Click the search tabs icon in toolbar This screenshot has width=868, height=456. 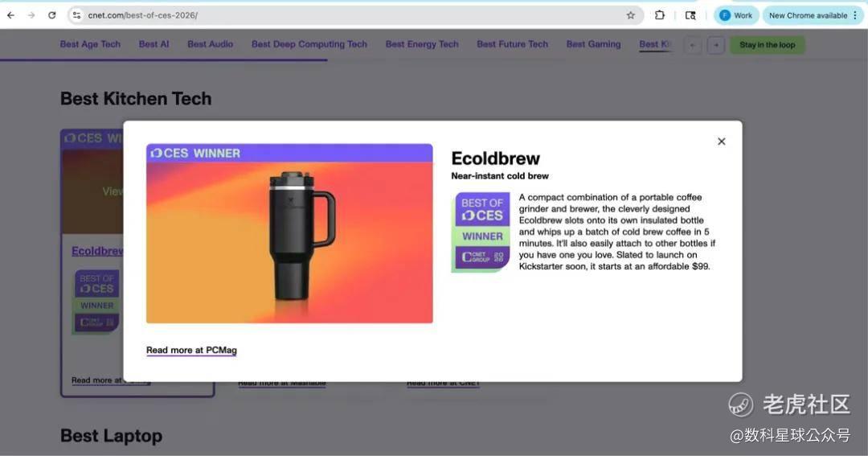[690, 15]
